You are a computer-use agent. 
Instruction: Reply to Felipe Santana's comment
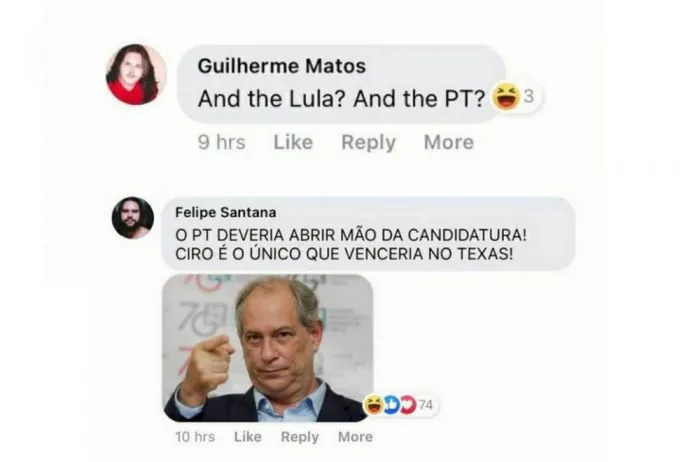pyautogui.click(x=300, y=437)
